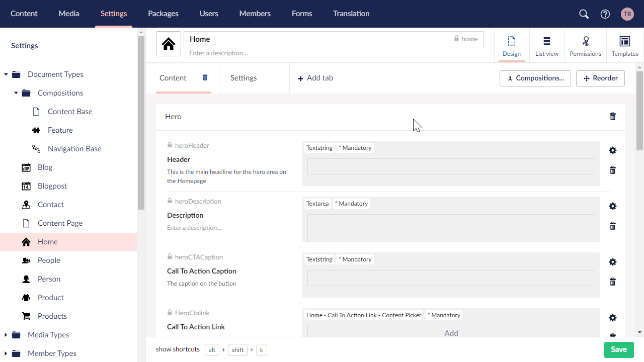Open the Templates view
Screen dimensions: 644x362
pyautogui.click(x=625, y=45)
